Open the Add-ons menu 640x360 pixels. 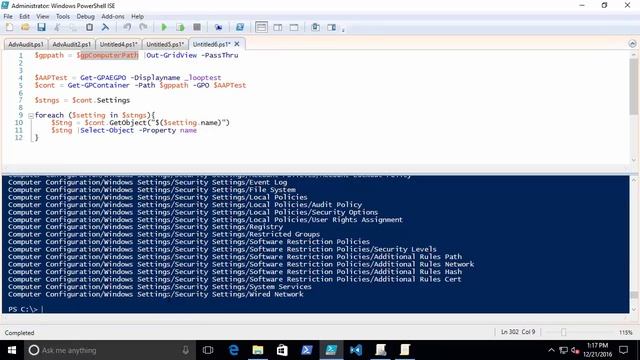tap(113, 16)
